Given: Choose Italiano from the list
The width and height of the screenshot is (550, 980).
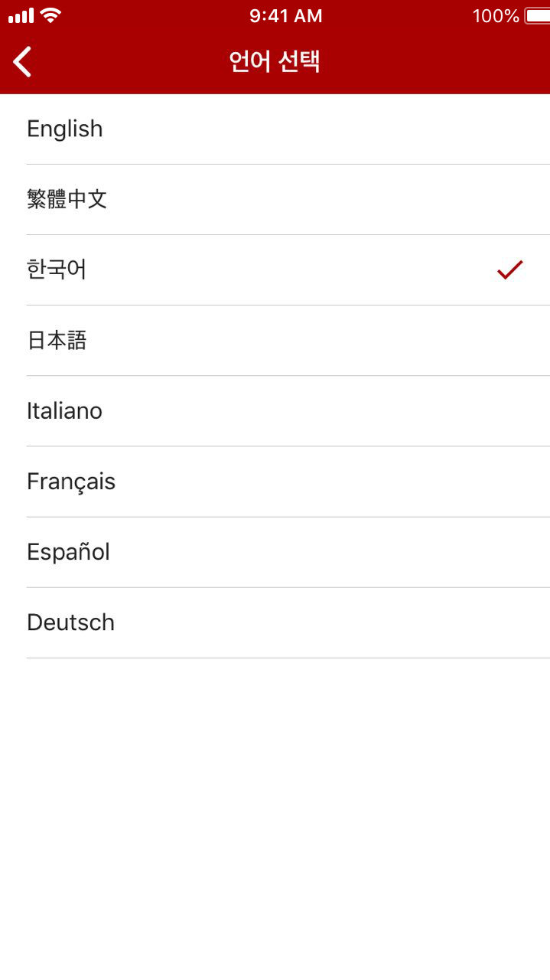Looking at the screenshot, I should (x=275, y=410).
